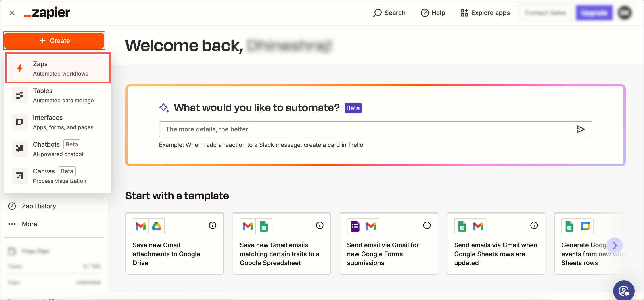
Task: Click the Search label in the top bar
Action: point(395,13)
